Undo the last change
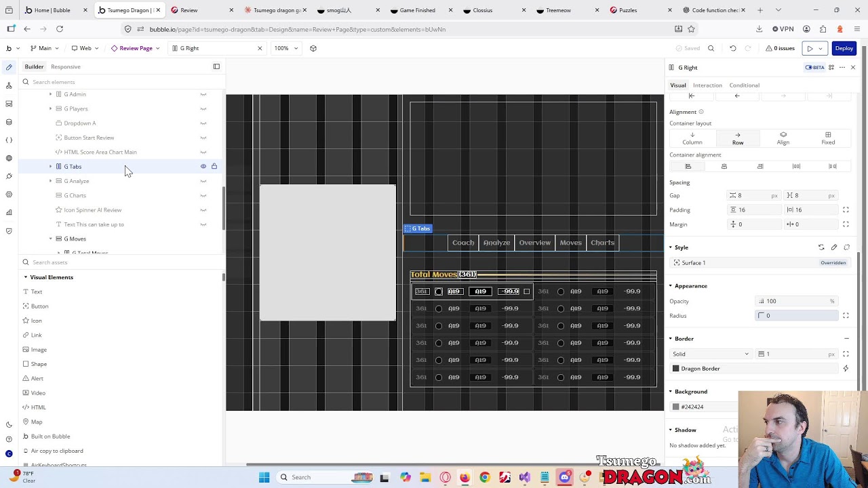This screenshot has height=488, width=868. (732, 48)
